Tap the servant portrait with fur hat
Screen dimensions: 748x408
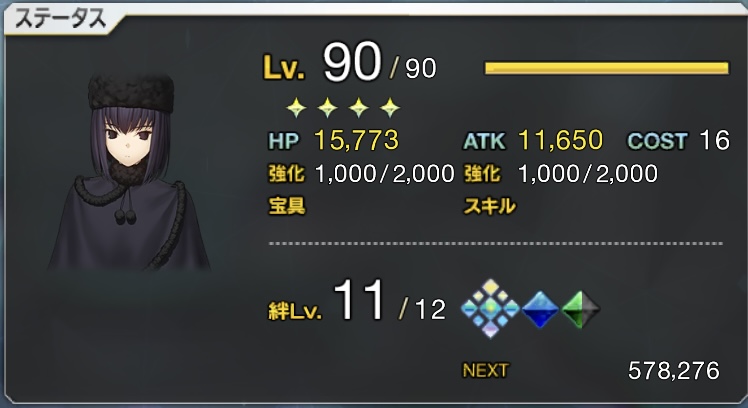tap(130, 173)
